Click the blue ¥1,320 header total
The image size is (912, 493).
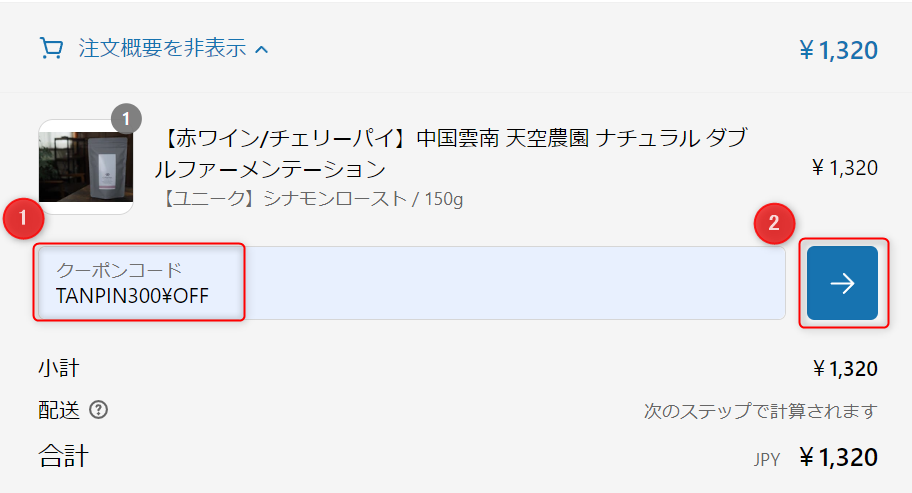[x=838, y=51]
